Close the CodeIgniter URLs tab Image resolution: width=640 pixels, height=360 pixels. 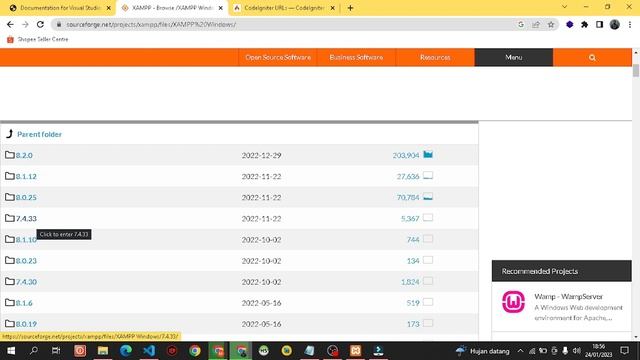[x=333, y=8]
